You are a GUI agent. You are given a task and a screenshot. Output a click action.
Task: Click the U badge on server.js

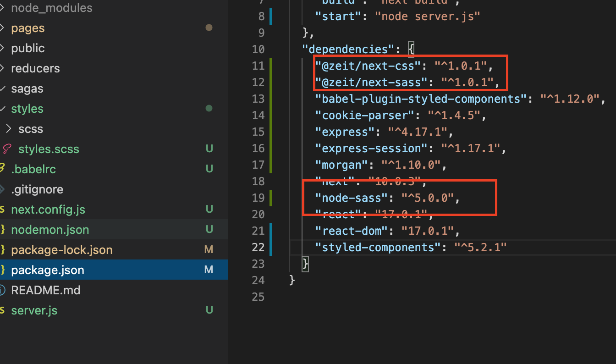[x=209, y=310]
